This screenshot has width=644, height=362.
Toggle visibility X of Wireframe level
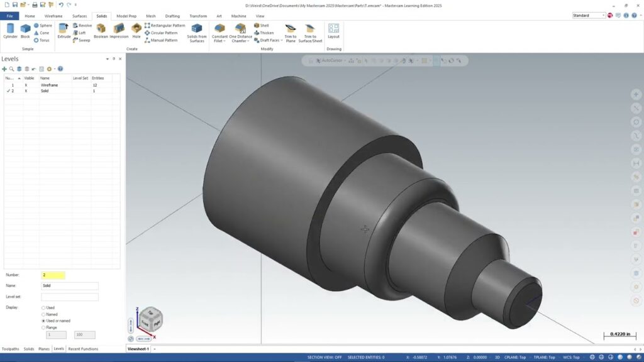(x=26, y=85)
